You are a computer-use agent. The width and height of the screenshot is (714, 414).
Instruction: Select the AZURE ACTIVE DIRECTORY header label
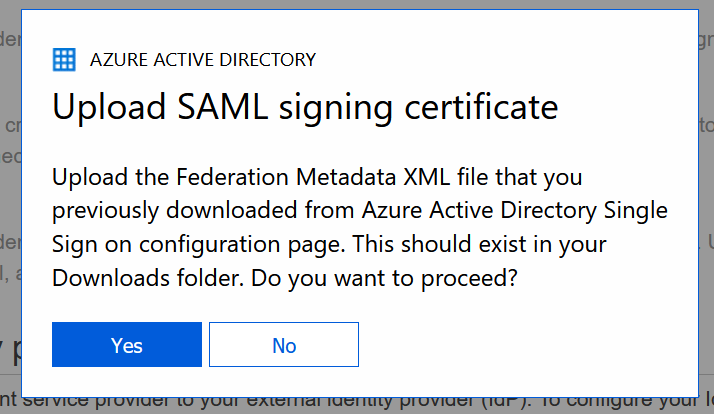pos(203,60)
